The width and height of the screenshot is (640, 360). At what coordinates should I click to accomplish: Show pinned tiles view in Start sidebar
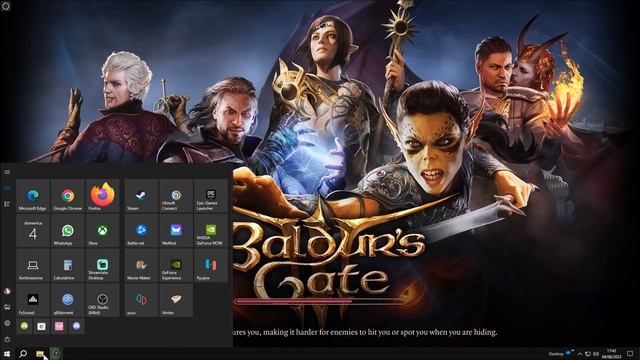[7, 188]
